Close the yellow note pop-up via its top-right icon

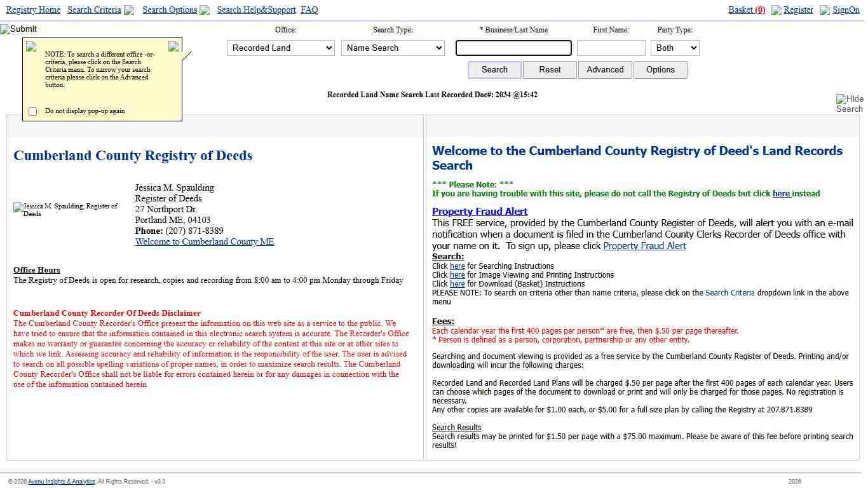[x=173, y=46]
